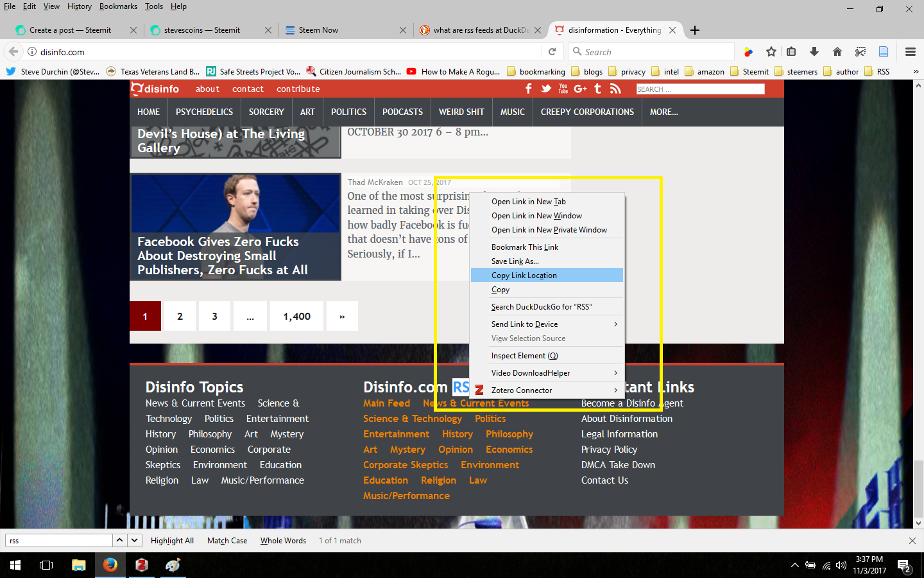
Task: Choose Open Link in New Tab
Action: pyautogui.click(x=547, y=202)
